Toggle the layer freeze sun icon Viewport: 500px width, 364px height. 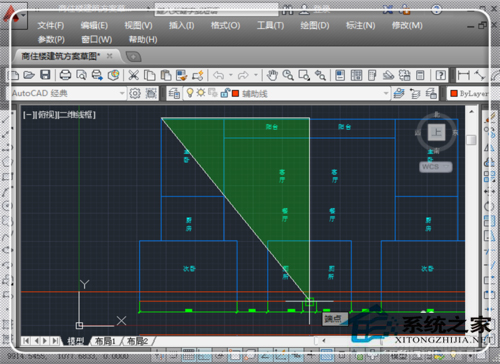pyautogui.click(x=200, y=93)
